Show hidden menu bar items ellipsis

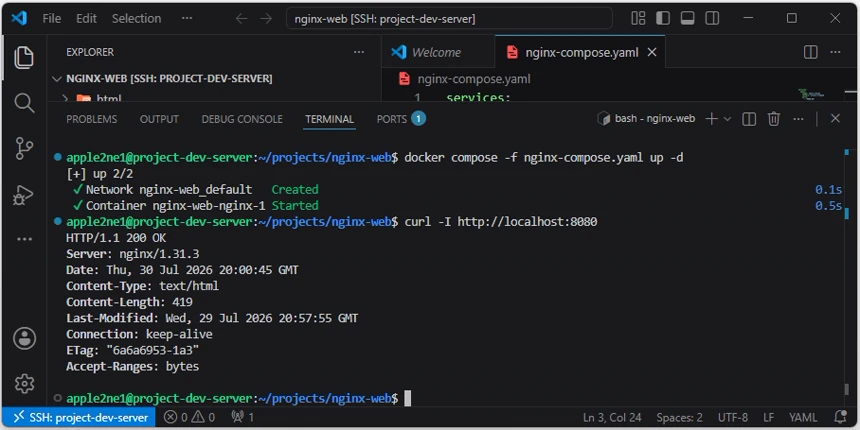[x=187, y=18]
